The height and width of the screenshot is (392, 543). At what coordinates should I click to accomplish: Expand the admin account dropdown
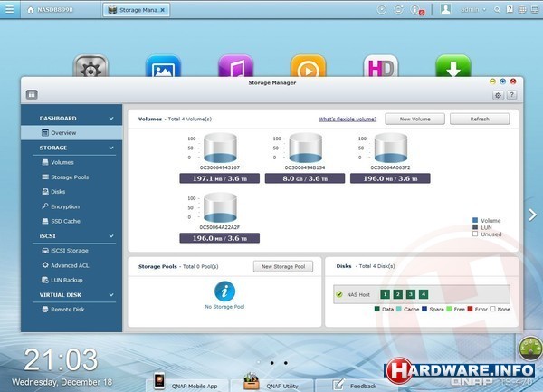pos(473,10)
